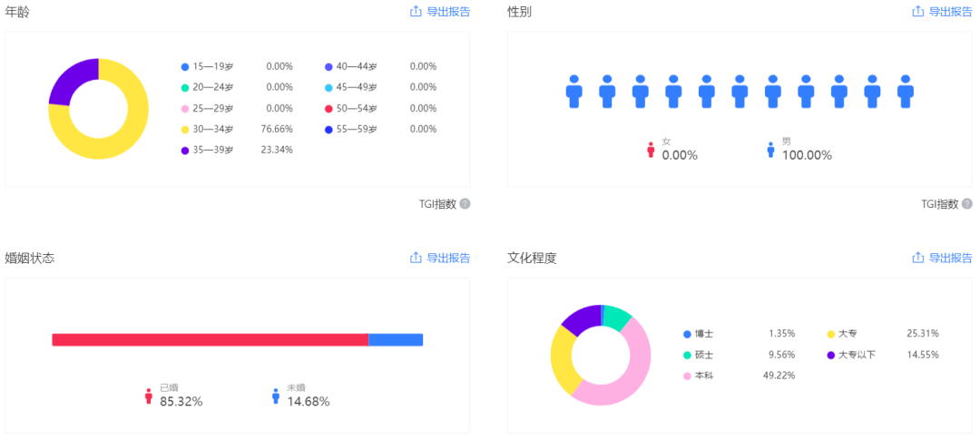Screen dimensions: 980x440
Task: Click red 已婚 segment of marriage bar
Action: click(x=210, y=339)
